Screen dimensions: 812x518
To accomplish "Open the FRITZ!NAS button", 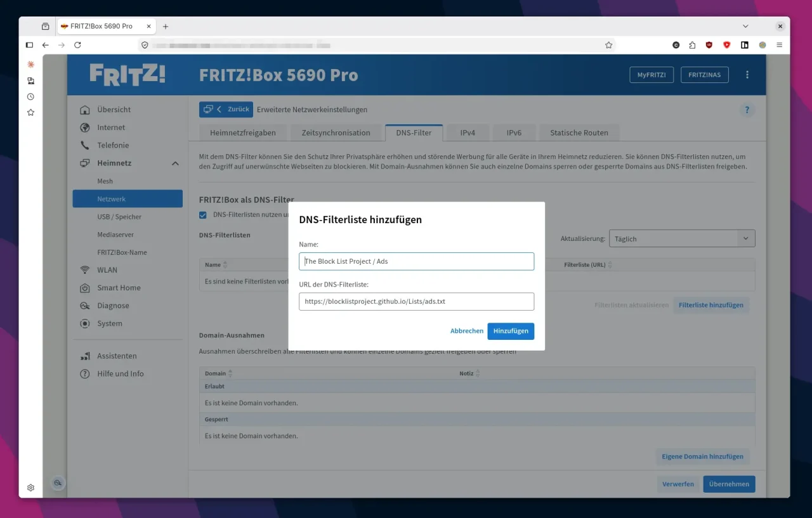I will point(705,75).
